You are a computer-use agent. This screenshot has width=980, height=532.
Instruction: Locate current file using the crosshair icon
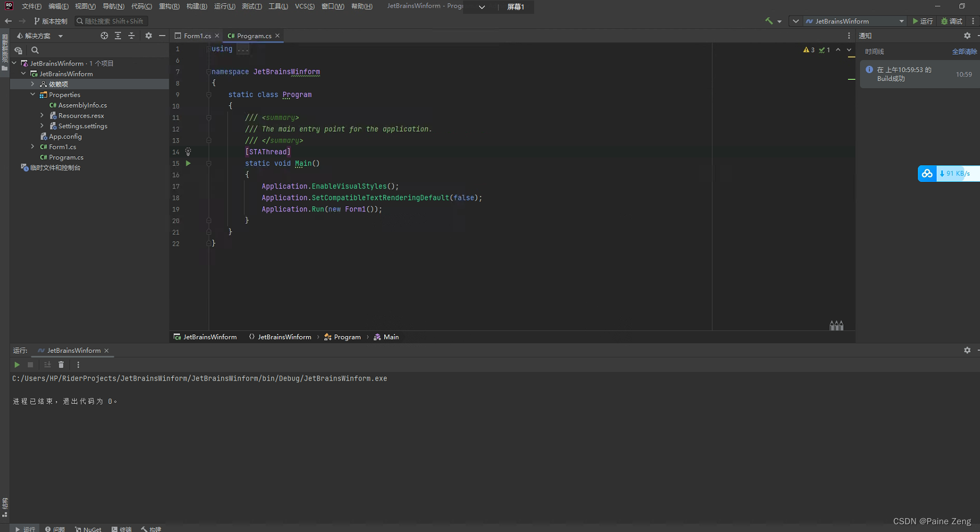coord(104,36)
